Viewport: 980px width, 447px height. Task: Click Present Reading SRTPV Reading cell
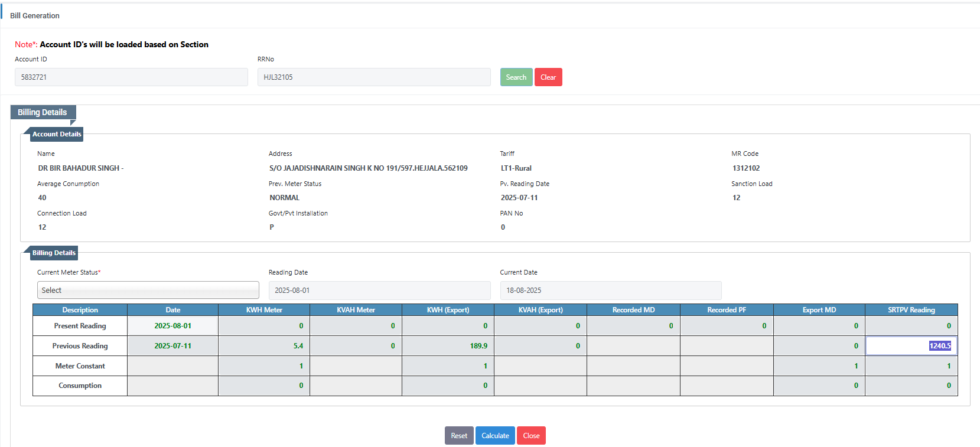[x=911, y=326]
